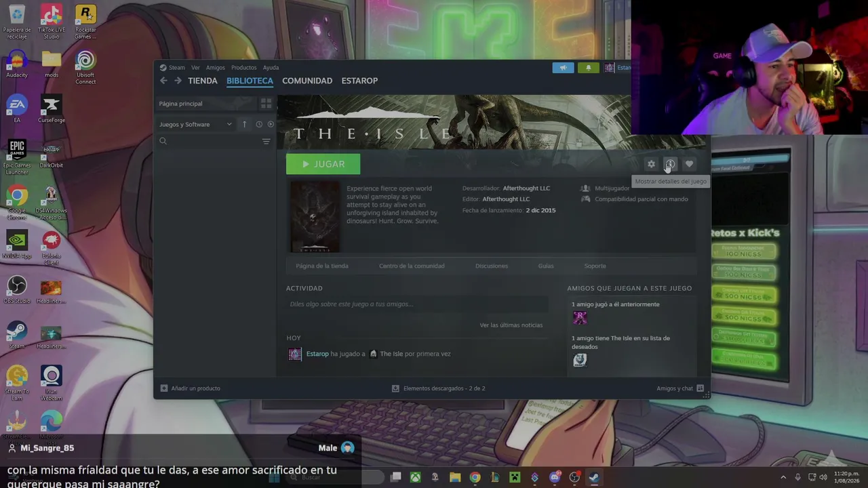Open Centro de la comunidad link
The height and width of the screenshot is (488, 868).
[x=412, y=266]
